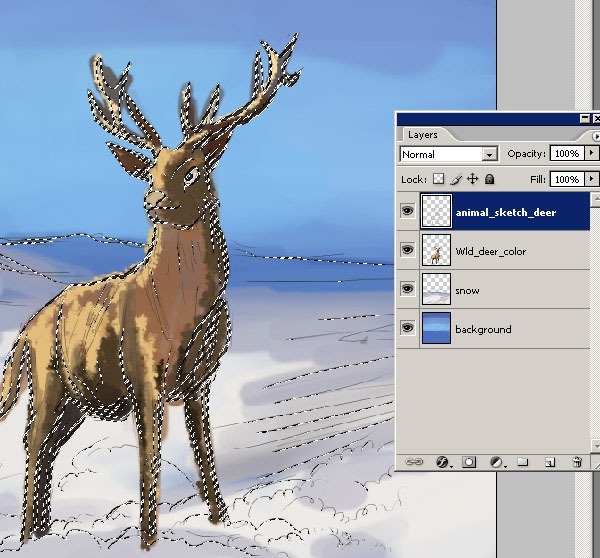600x558 pixels.
Task: Delete layer with trash icon
Action: pos(577,462)
